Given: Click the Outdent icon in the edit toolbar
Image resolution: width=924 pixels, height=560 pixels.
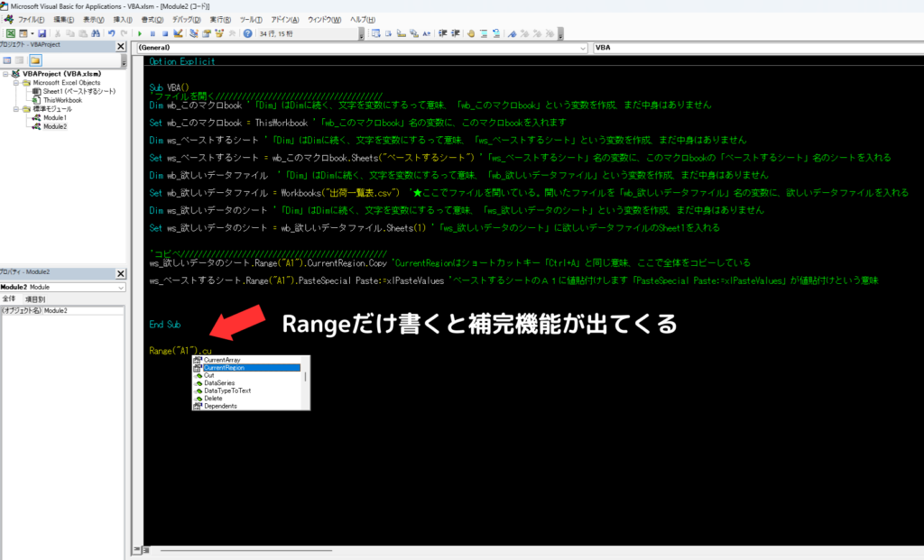Looking at the screenshot, I should pyautogui.click(x=456, y=33).
